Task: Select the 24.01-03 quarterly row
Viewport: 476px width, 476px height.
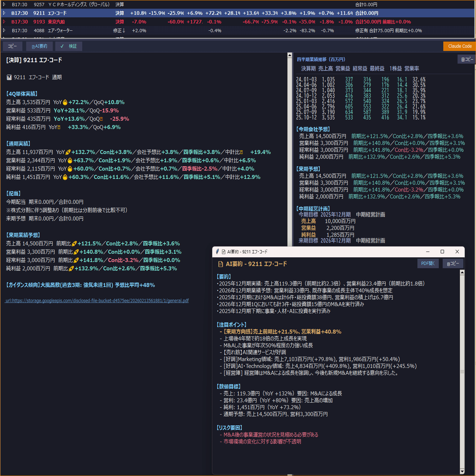Action: 361,80
